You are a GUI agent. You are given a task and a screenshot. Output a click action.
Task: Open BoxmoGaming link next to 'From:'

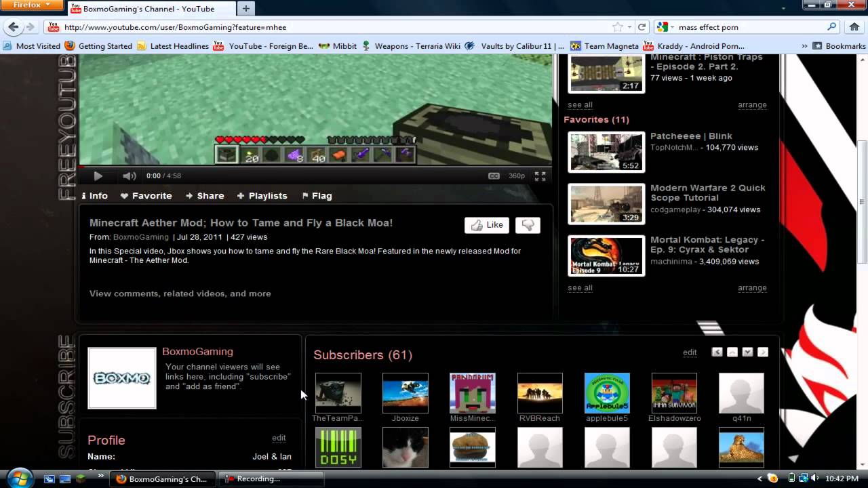[140, 237]
